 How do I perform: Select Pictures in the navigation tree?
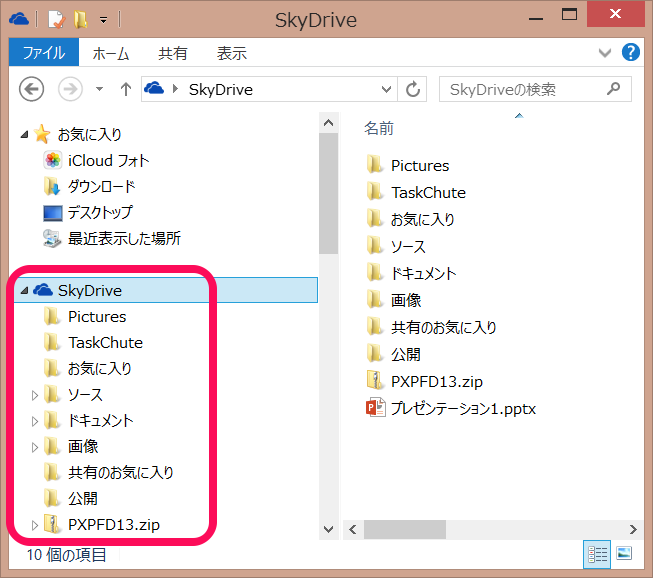coord(97,316)
